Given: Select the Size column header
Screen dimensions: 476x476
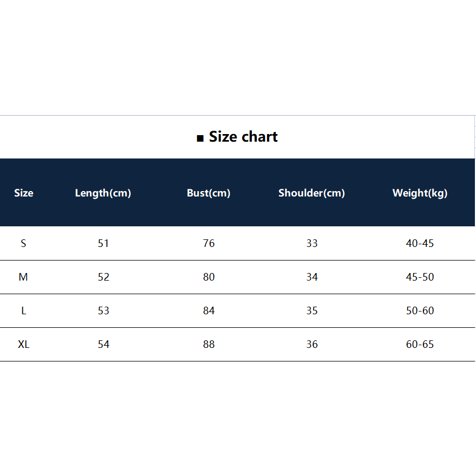Looking at the screenshot, I should [24, 193].
